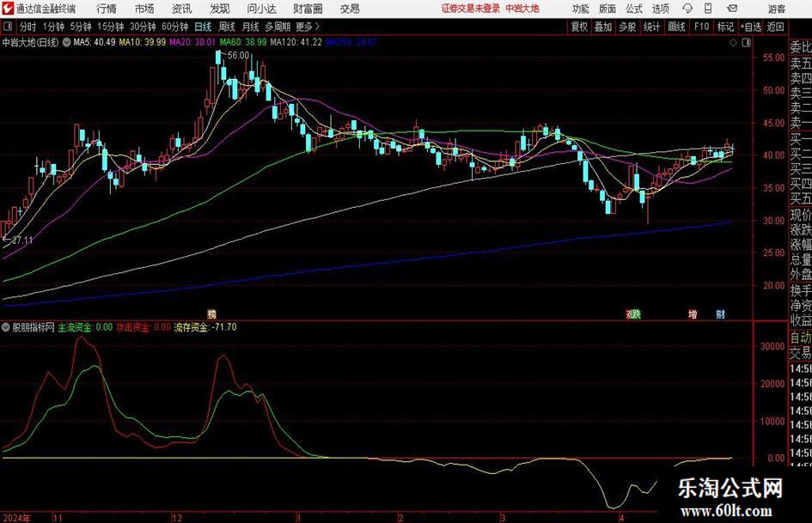Click the 主流资金: 0.00 label
The width and height of the screenshot is (812, 523).
coord(85,327)
